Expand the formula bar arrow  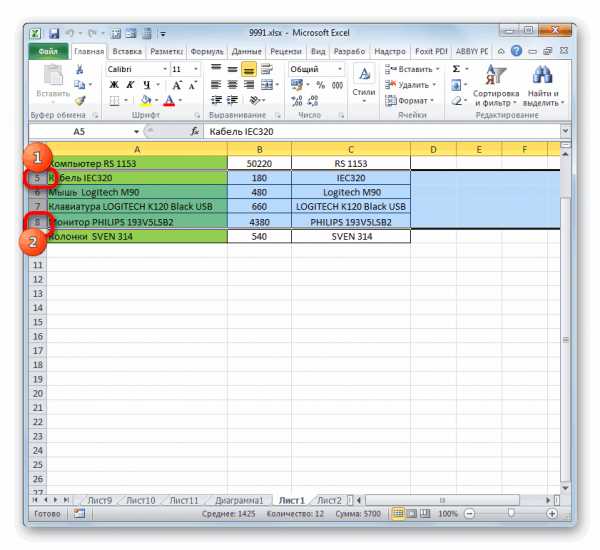tap(565, 131)
